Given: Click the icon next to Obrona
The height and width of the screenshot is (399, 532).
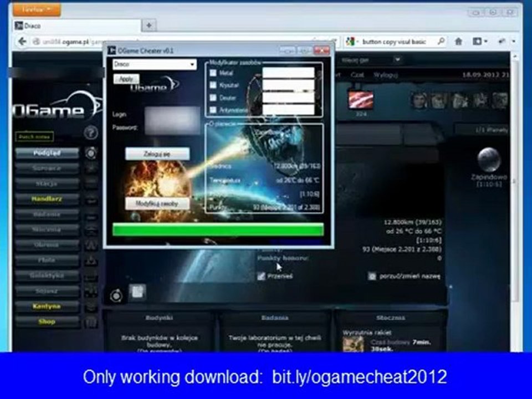Looking at the screenshot, I should 90,245.
